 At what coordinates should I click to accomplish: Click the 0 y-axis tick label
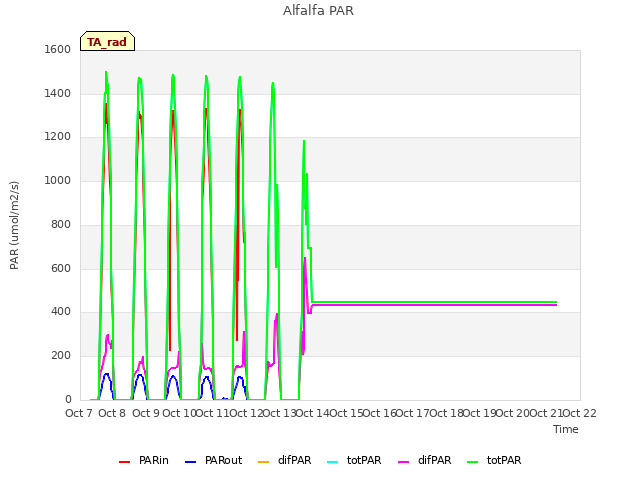[x=68, y=399]
